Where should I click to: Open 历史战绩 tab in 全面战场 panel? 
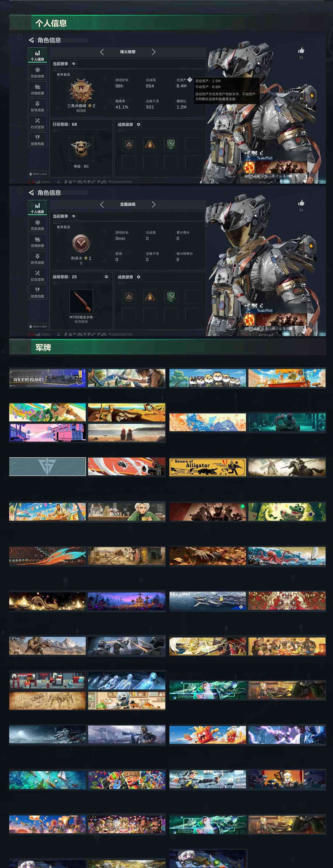click(x=37, y=225)
